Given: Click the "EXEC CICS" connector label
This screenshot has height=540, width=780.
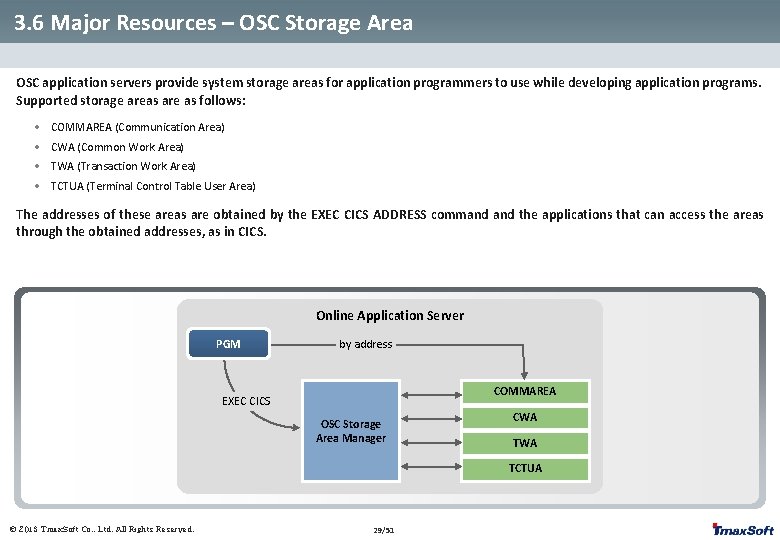Looking at the screenshot, I should (x=246, y=401).
